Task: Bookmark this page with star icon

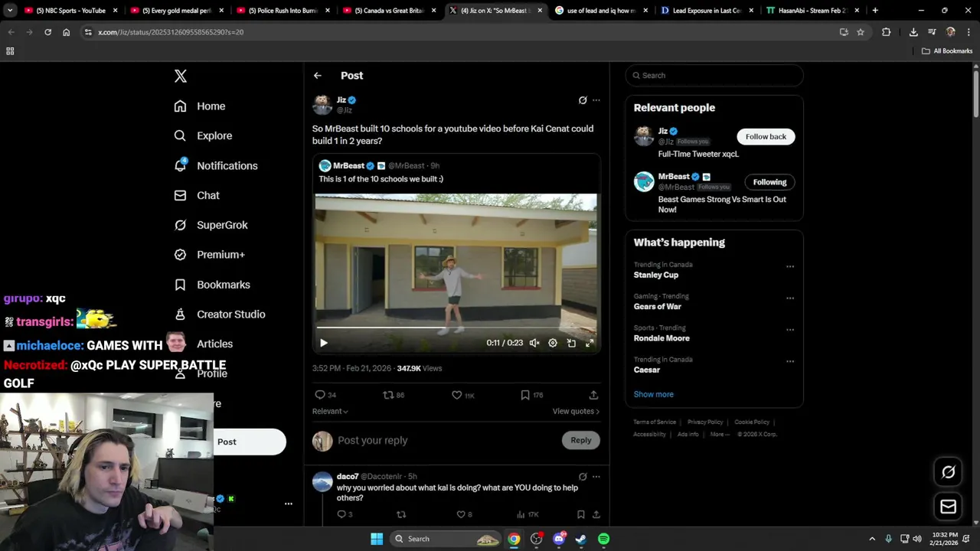Action: pos(861,32)
